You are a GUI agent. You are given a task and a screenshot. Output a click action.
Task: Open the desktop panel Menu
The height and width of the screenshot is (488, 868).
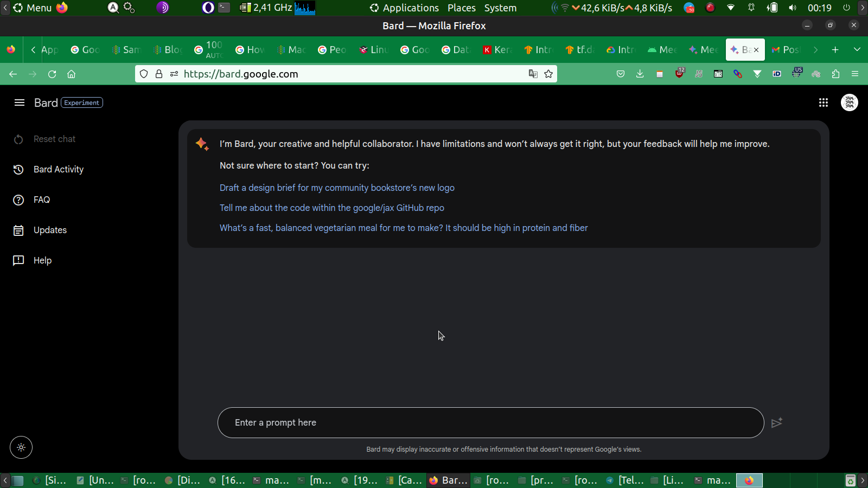point(33,8)
